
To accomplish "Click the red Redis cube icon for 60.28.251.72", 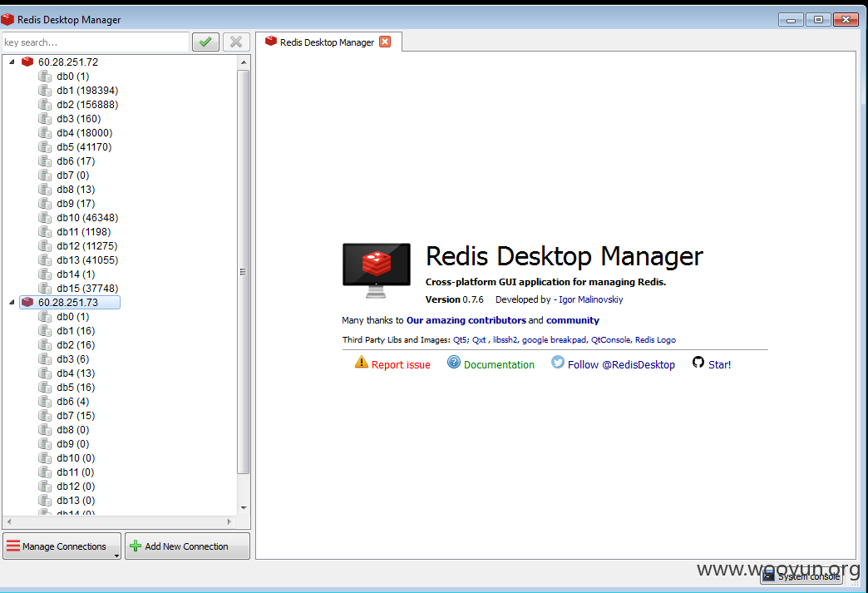I will coord(27,62).
